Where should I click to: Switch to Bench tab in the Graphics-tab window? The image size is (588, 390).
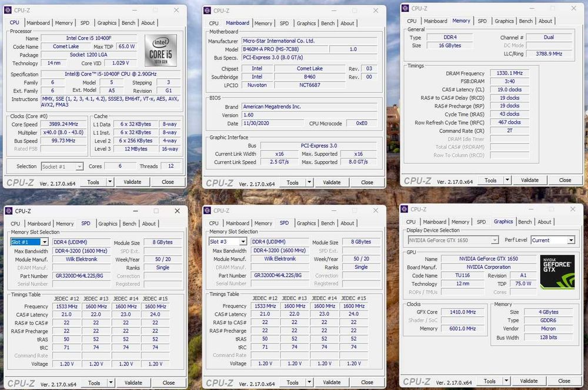tap(525, 222)
